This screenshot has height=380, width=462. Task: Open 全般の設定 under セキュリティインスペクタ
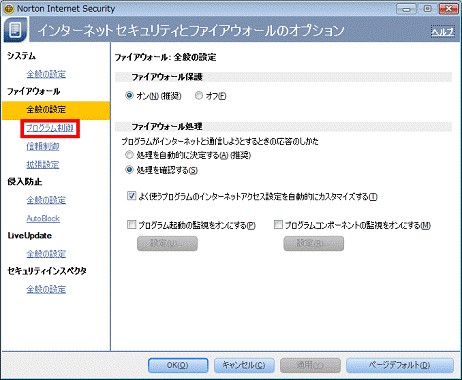click(46, 289)
